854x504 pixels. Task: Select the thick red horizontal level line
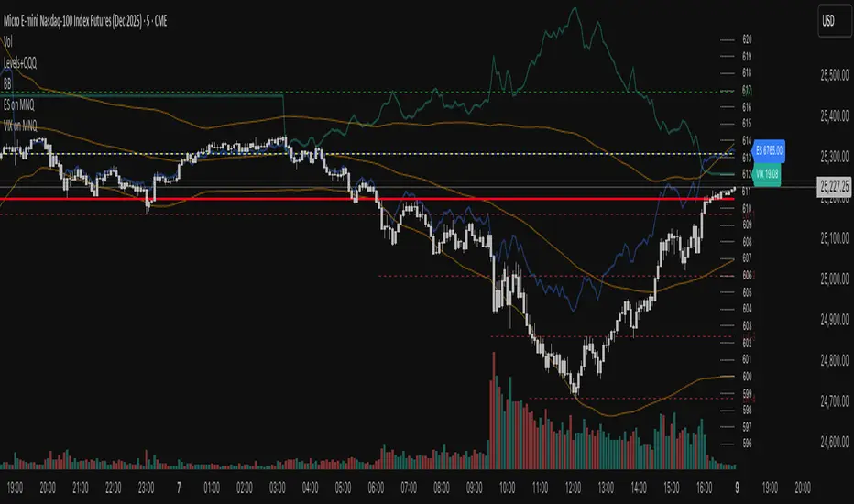tap(367, 199)
